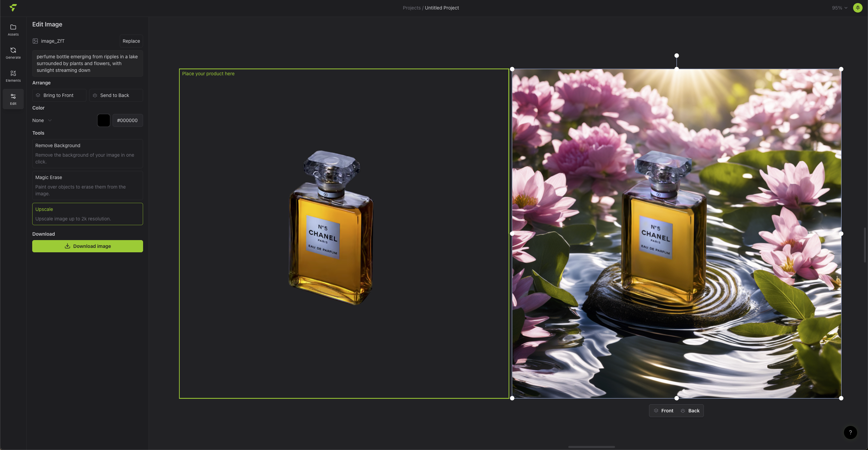Open the help question mark button

click(850, 432)
